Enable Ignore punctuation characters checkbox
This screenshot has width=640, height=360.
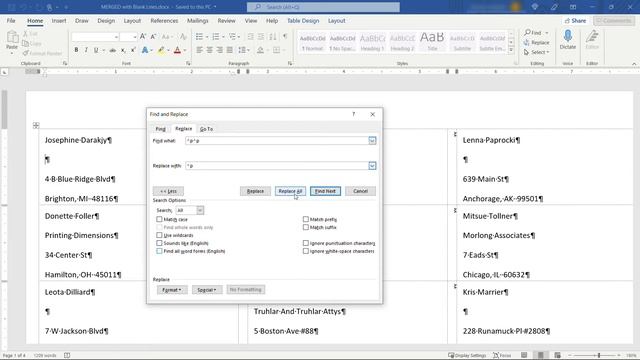306,243
